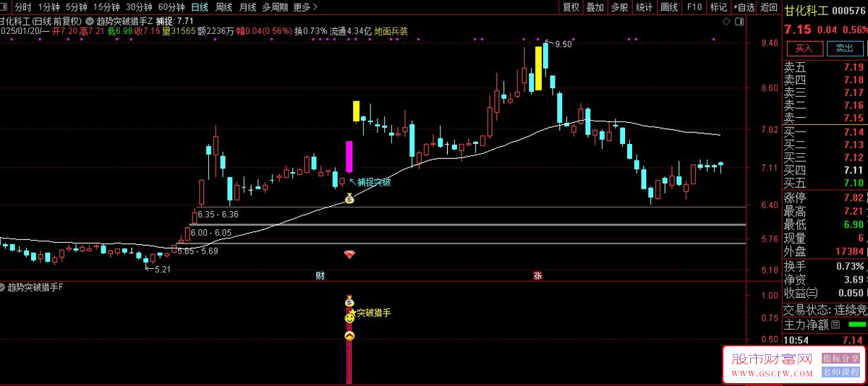The image size is (868, 386).
Task: Click the 复权 toolbar button
Action: point(571,7)
